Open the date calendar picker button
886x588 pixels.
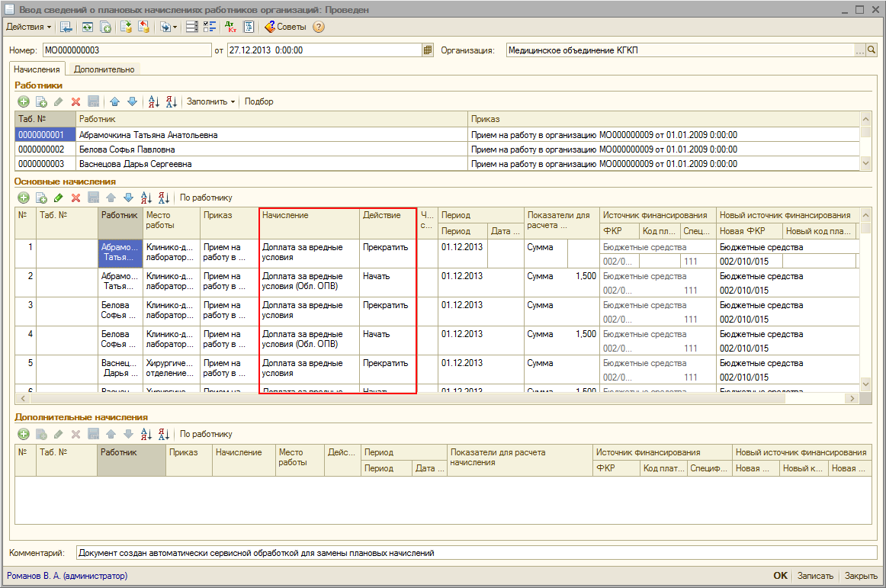[428, 50]
